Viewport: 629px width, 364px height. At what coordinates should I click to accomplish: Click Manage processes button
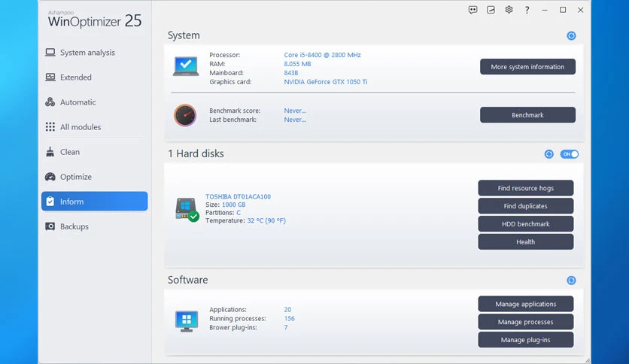point(525,322)
